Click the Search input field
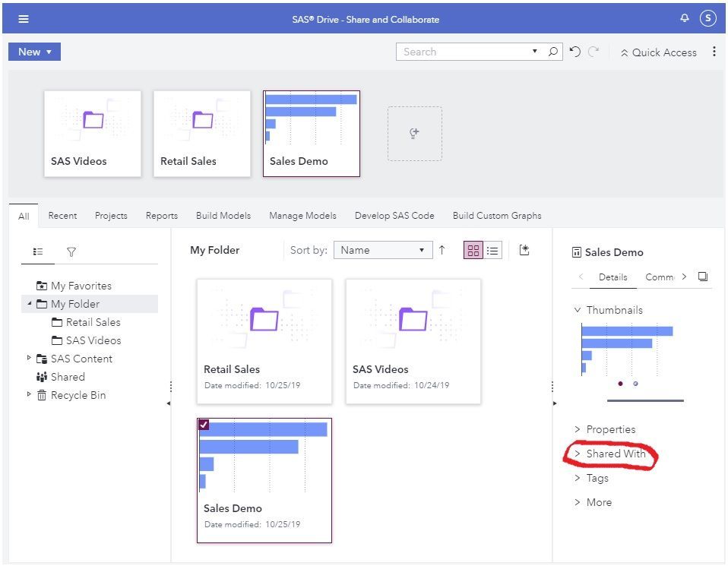This screenshot has width=728, height=566. (464, 52)
